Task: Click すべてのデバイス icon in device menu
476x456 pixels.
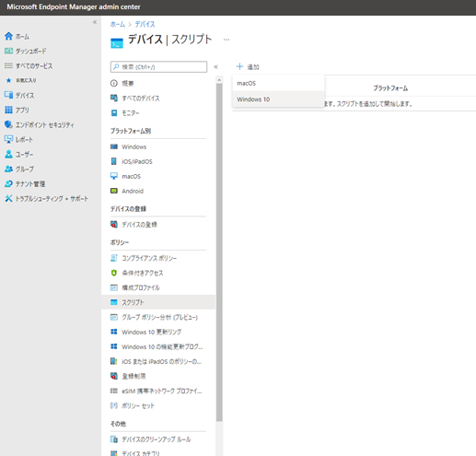Action: point(114,98)
